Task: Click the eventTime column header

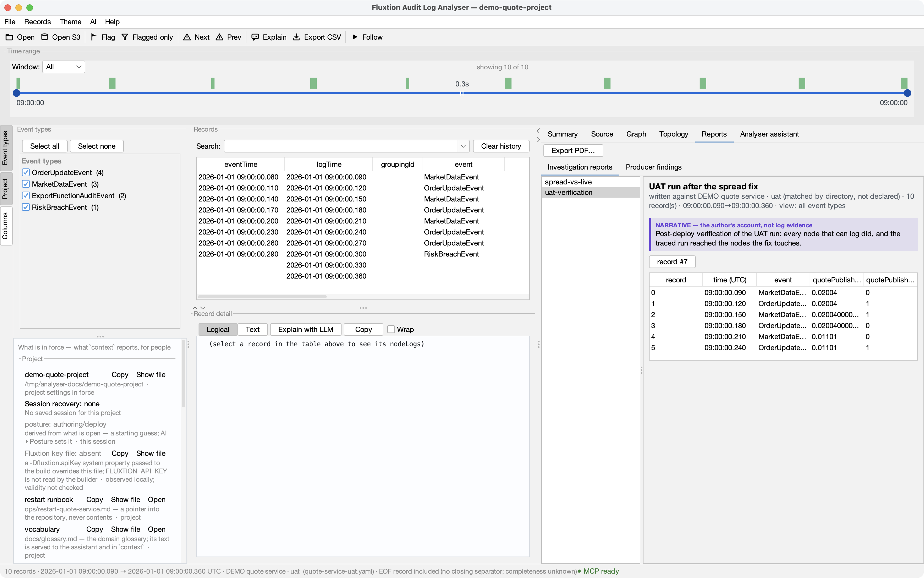Action: click(x=241, y=164)
